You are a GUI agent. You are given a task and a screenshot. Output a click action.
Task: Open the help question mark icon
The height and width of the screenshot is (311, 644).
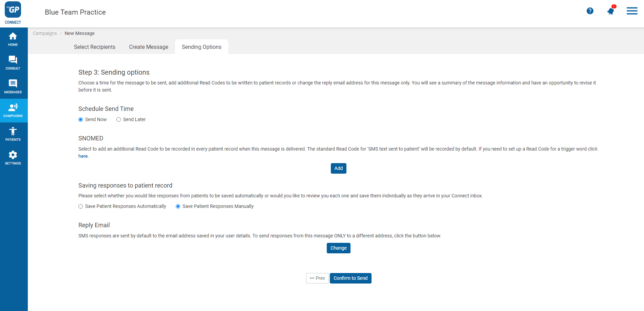590,11
